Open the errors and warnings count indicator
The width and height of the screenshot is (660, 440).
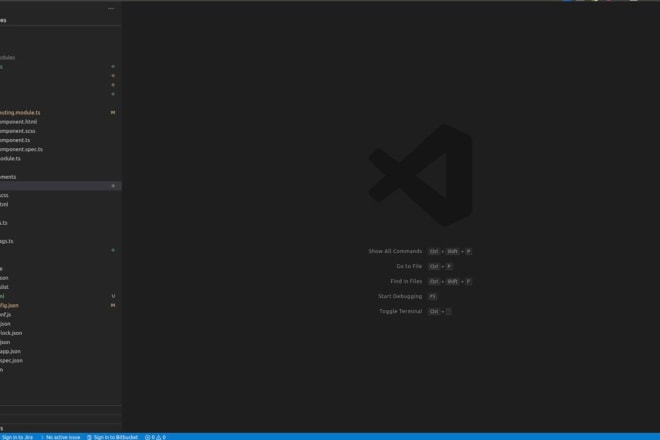(x=155, y=437)
